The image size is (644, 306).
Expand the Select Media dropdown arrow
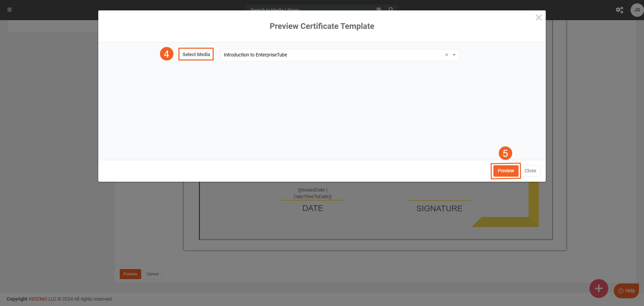point(454,55)
